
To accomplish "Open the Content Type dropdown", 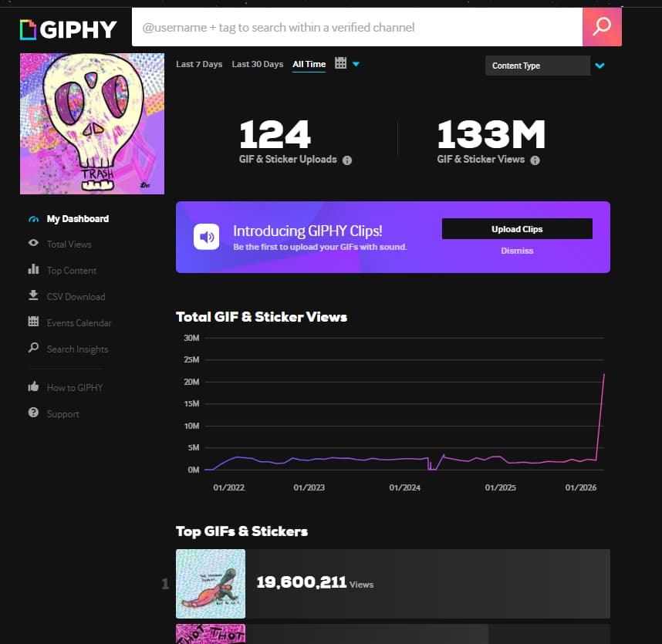I will point(538,66).
